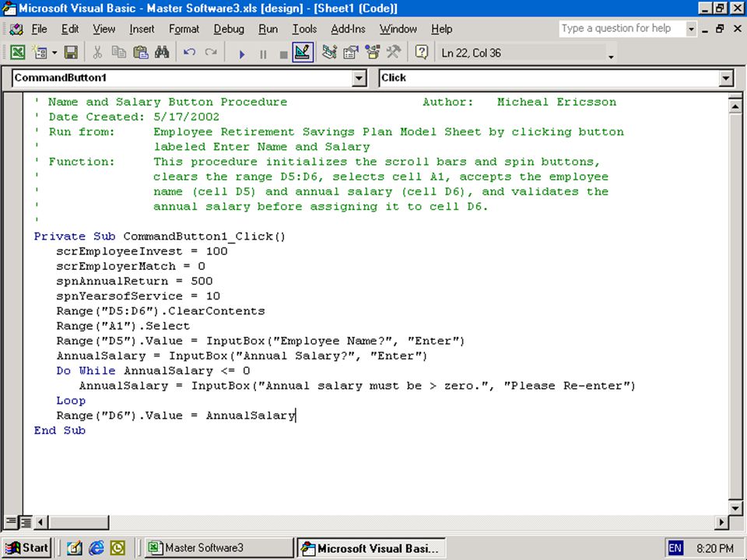Image resolution: width=747 pixels, height=560 pixels.
Task: Click the 'Range("D5:D6").ClearContents' line
Action: coord(160,311)
